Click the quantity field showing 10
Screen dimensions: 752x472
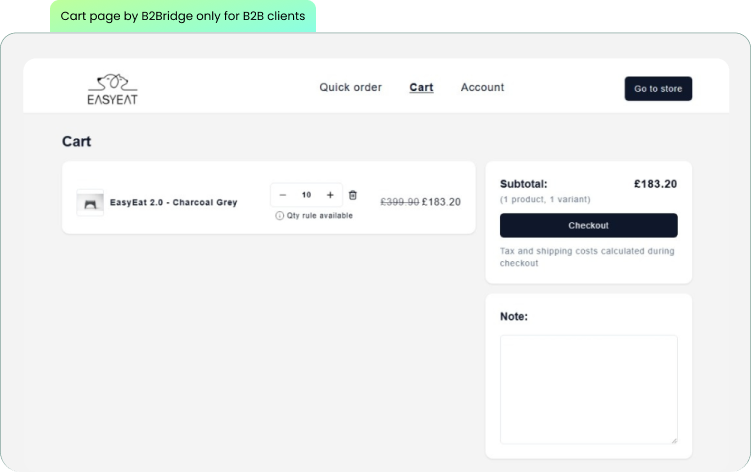pos(306,195)
